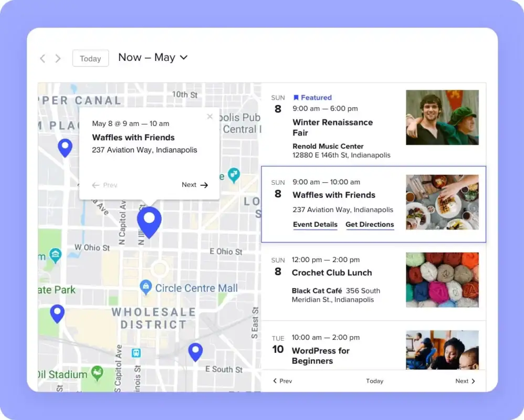Click the Featured bookmark icon
Screen dimensions: 524x420
click(x=296, y=98)
